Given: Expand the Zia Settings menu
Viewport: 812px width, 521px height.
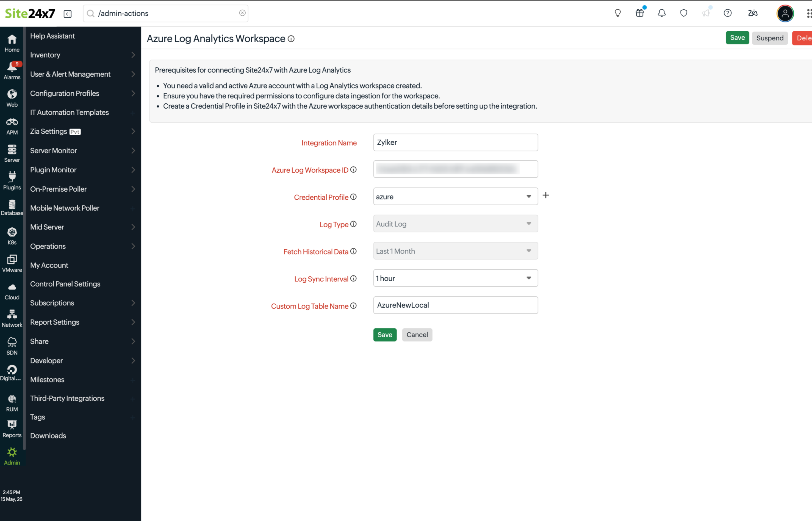Looking at the screenshot, I should (83, 131).
